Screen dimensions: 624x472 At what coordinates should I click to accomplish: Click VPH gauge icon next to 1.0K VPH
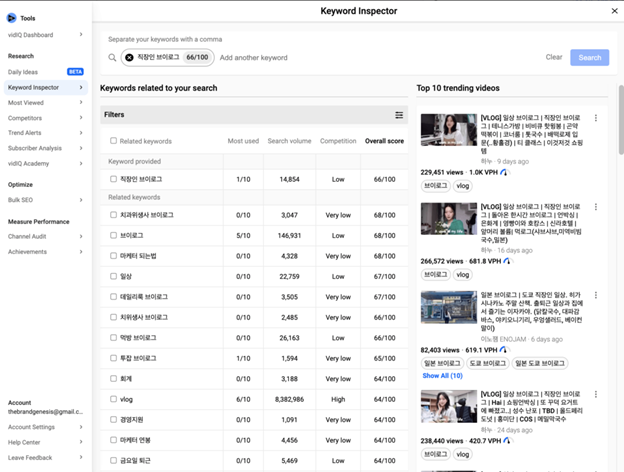pyautogui.click(x=504, y=172)
